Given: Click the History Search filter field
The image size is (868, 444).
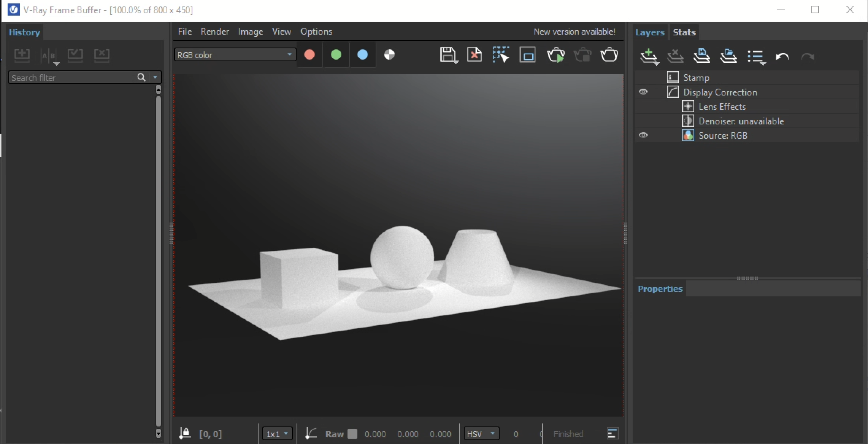Looking at the screenshot, I should [x=72, y=78].
